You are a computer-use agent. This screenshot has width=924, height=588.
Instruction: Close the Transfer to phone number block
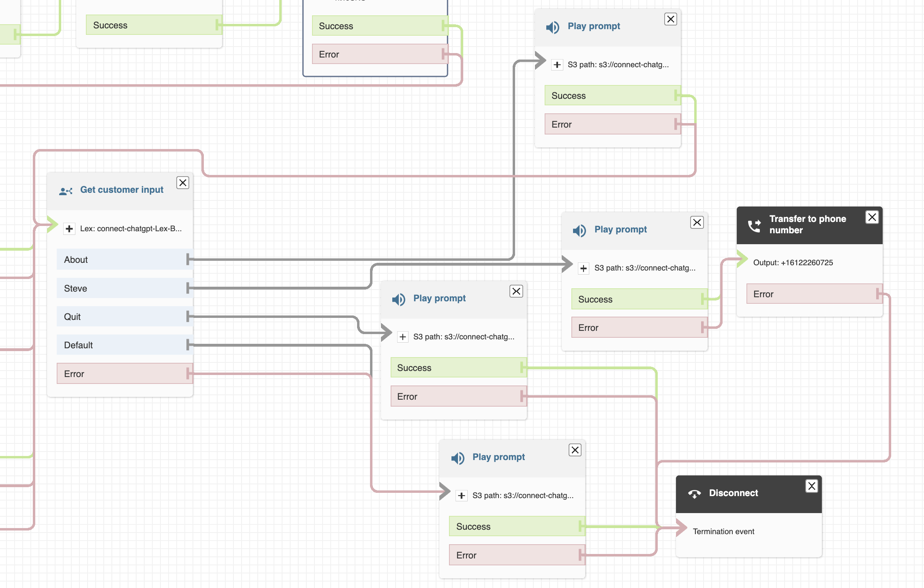[x=872, y=217]
